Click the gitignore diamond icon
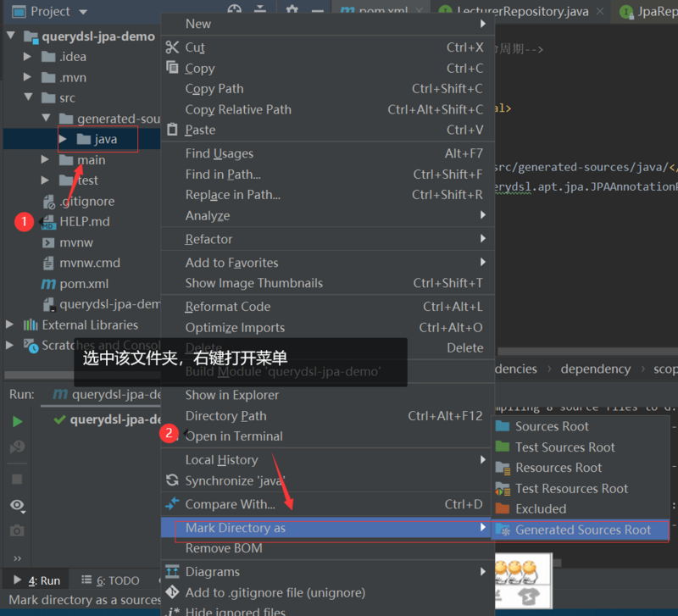The width and height of the screenshot is (678, 616). tap(172, 591)
